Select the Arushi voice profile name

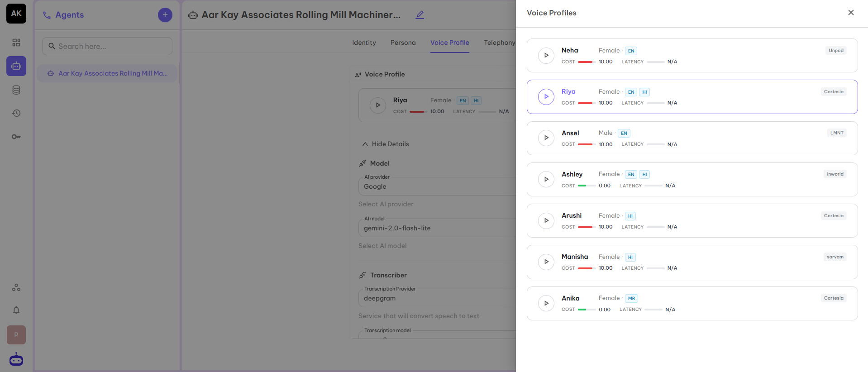tap(572, 215)
